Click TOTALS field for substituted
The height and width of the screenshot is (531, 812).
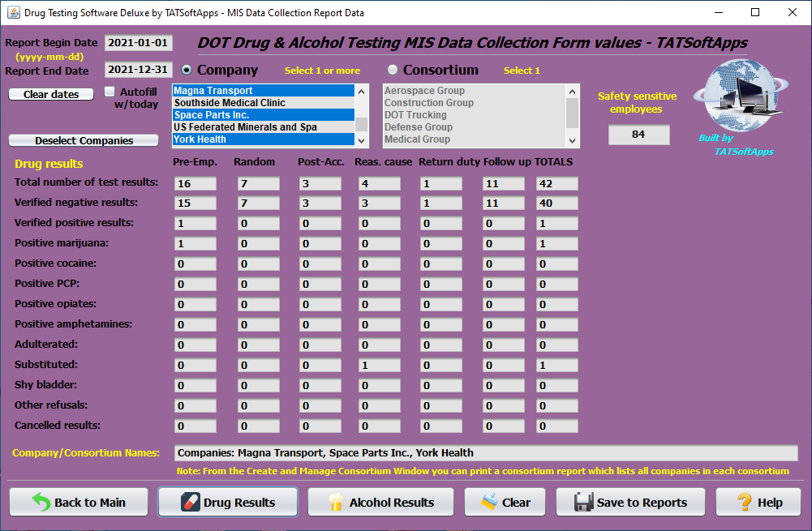[556, 365]
